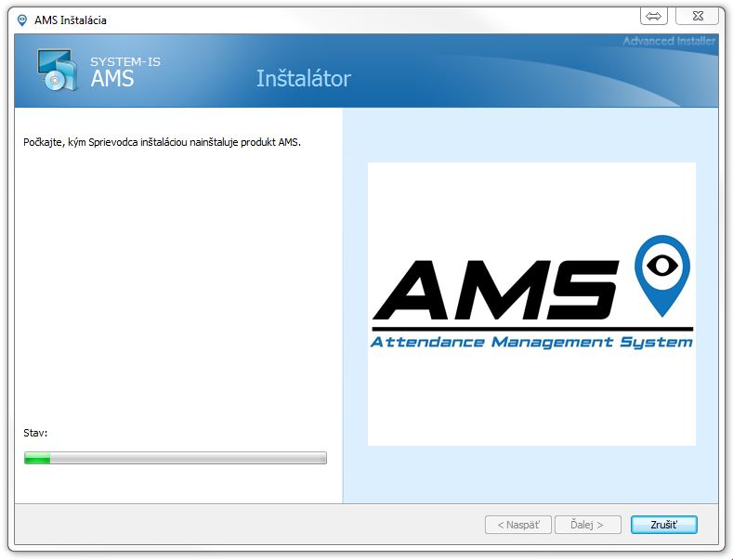This screenshot has width=733, height=560.
Task: Click the Stav: status label
Action: click(x=35, y=433)
